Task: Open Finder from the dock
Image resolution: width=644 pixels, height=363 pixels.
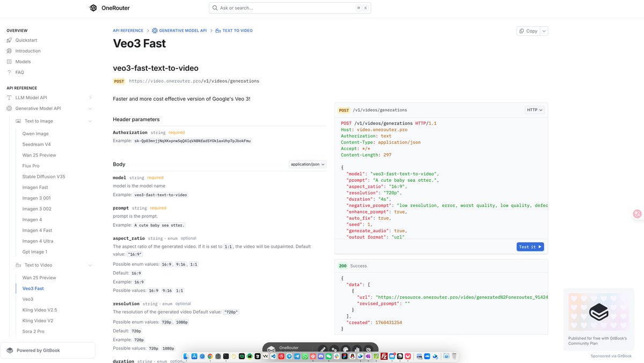Action: (x=186, y=356)
